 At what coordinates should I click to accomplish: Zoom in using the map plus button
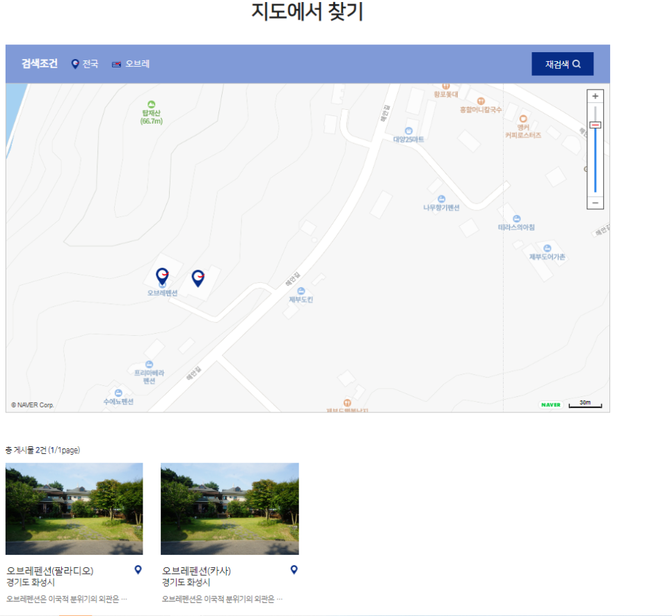(595, 97)
